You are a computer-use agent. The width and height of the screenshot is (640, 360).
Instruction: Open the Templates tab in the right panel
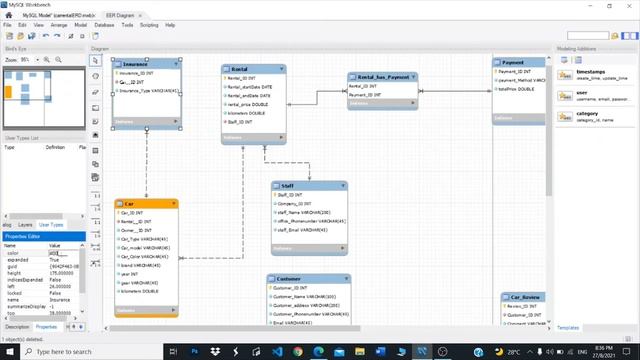click(x=568, y=328)
